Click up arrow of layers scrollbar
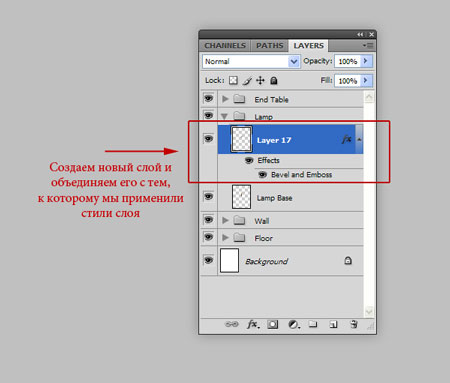This screenshot has height=383, width=450. [369, 97]
